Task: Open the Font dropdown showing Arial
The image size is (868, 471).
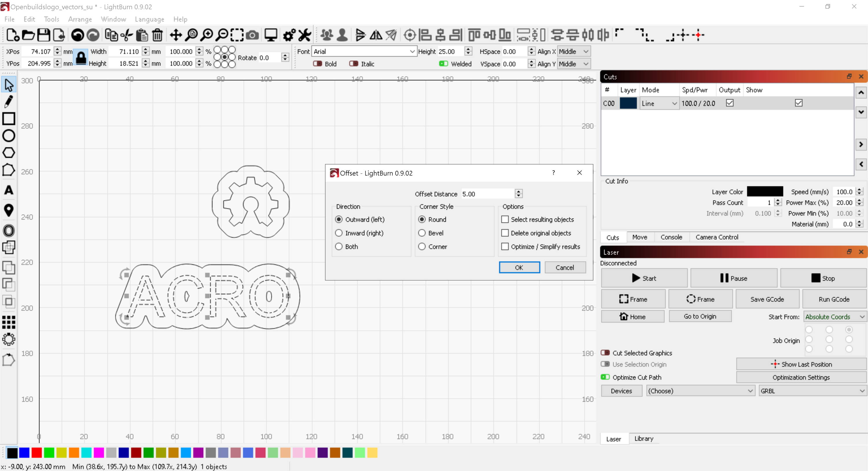Action: tap(364, 51)
